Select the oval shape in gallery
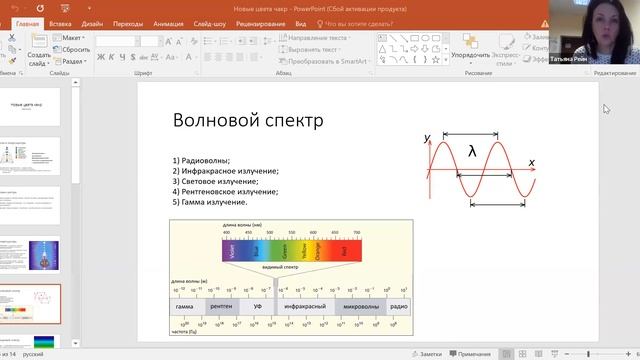The height and width of the screenshot is (360, 640). click(x=425, y=38)
